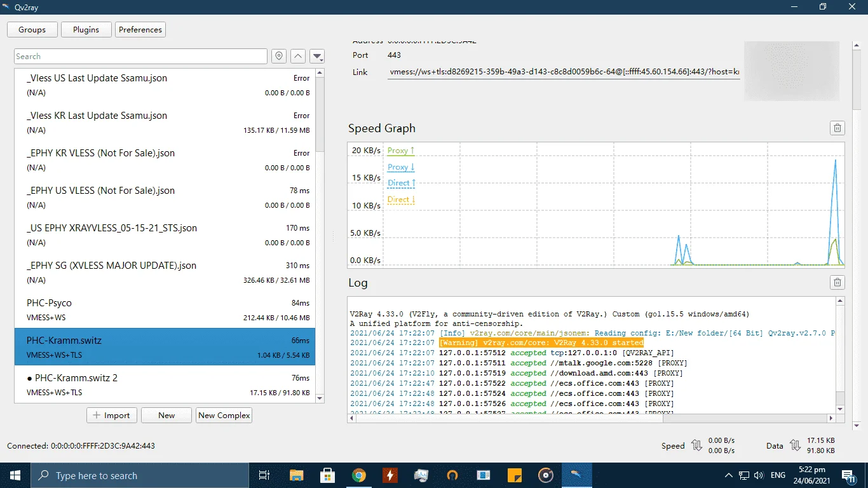The width and height of the screenshot is (868, 488).
Task: Open the Windows Start menu
Action: (15, 475)
